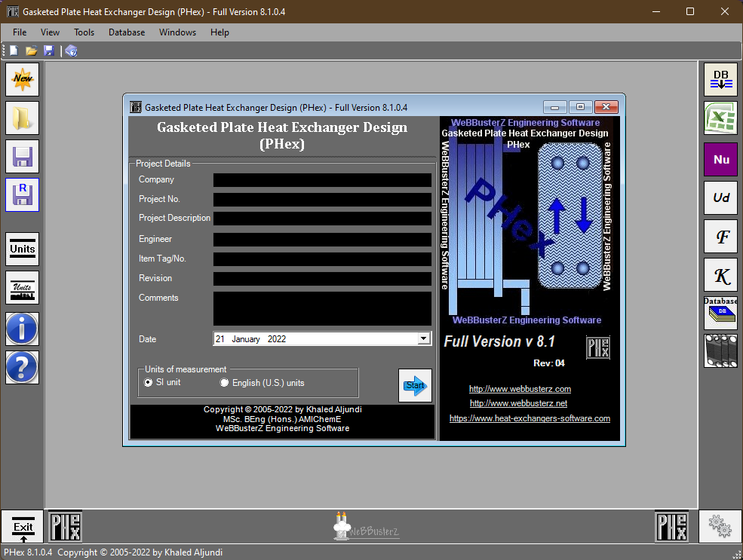Click the DB download icon
743x560 pixels.
pyautogui.click(x=720, y=80)
